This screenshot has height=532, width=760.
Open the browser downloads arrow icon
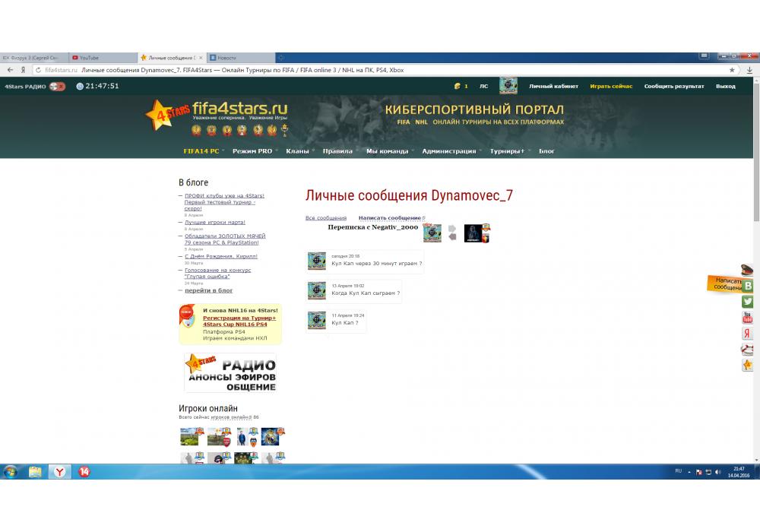coord(749,70)
